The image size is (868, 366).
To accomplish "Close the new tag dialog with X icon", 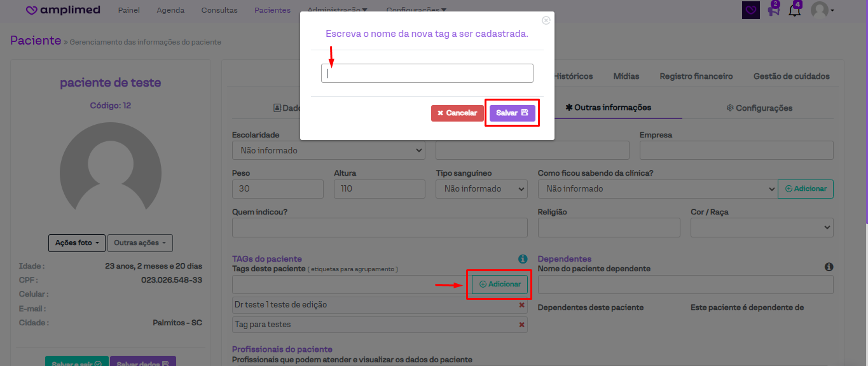I will click(546, 20).
